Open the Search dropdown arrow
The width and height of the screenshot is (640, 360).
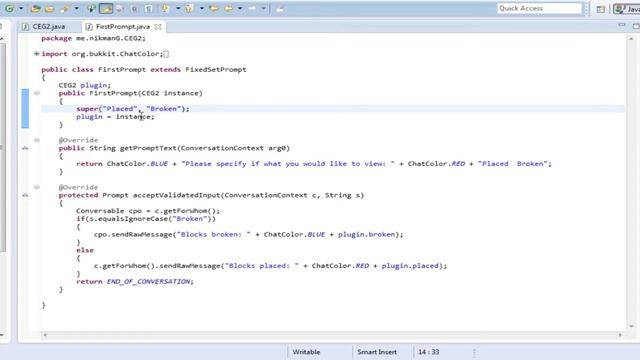[x=76, y=8]
